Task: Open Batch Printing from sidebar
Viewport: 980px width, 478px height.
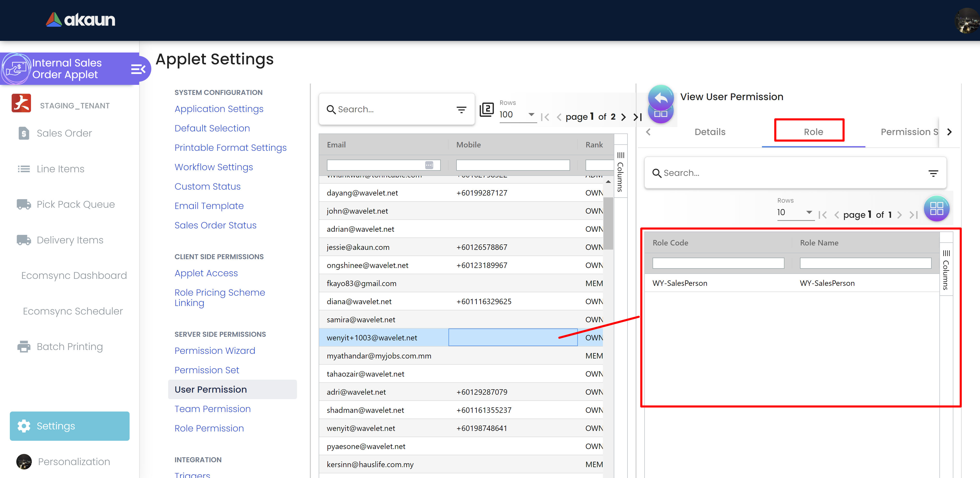Action: (70, 346)
